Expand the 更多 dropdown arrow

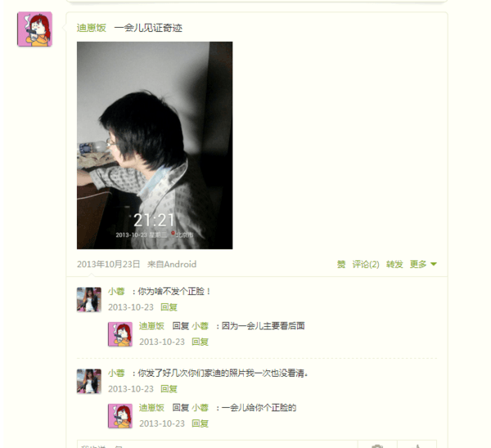[434, 264]
